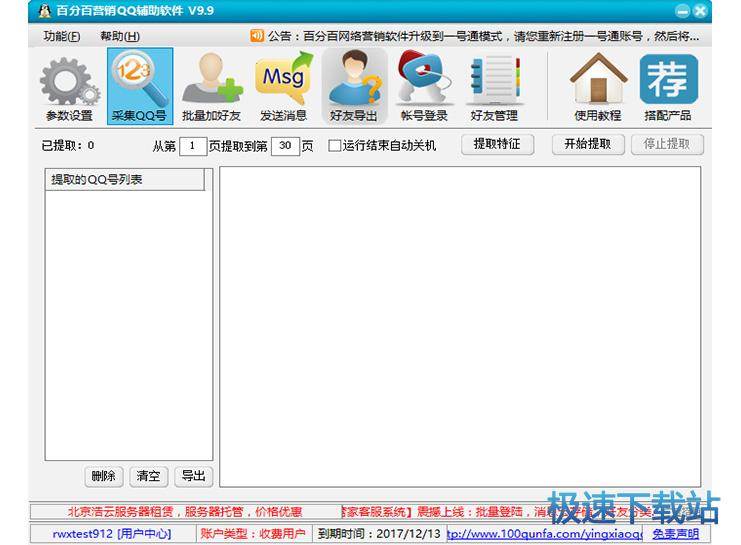Open the 免责声明 link
This screenshot has height=545, width=741.
pos(675,534)
